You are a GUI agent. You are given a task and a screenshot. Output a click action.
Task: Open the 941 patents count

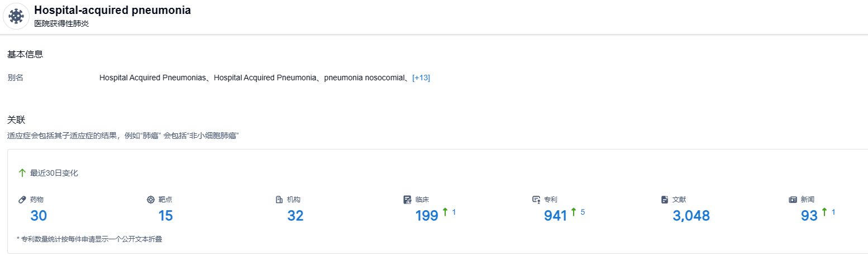555,216
